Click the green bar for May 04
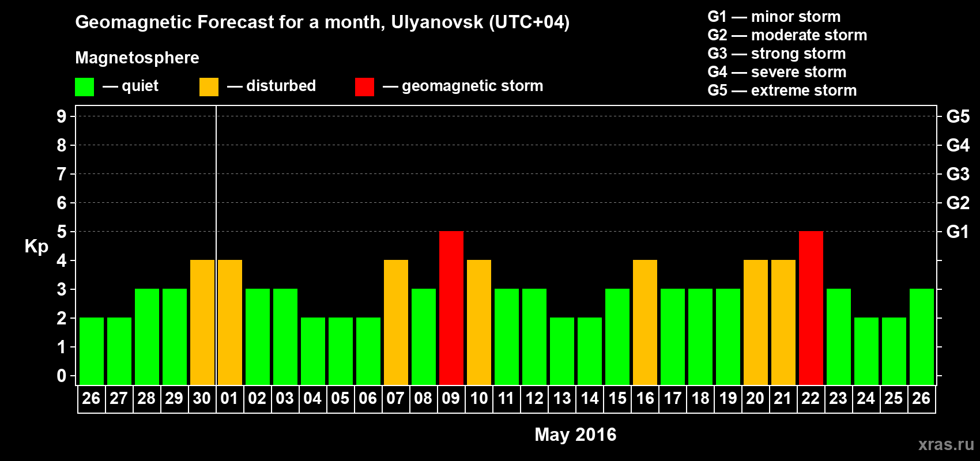980x461 pixels. (x=313, y=351)
